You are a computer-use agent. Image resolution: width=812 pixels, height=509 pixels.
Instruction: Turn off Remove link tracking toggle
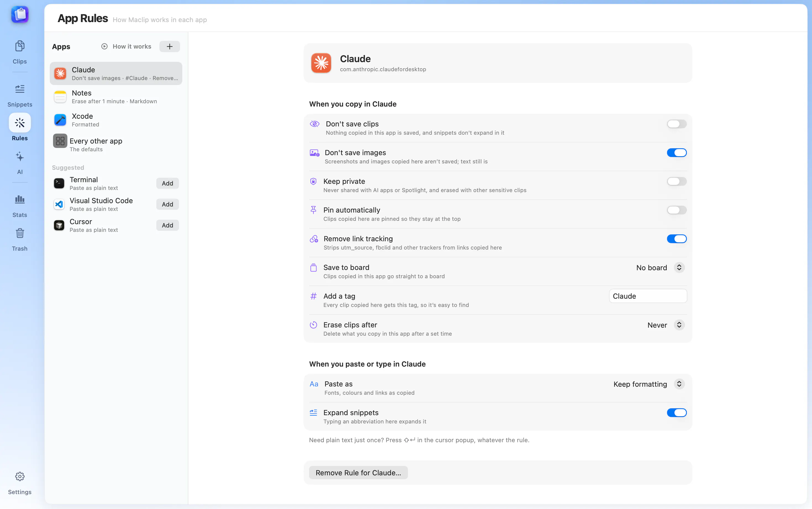677,239
